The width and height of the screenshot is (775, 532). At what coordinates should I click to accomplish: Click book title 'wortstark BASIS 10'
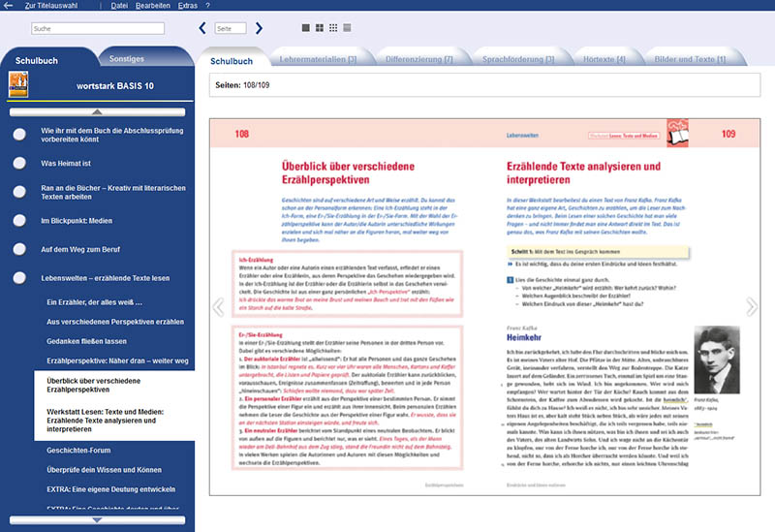(115, 85)
